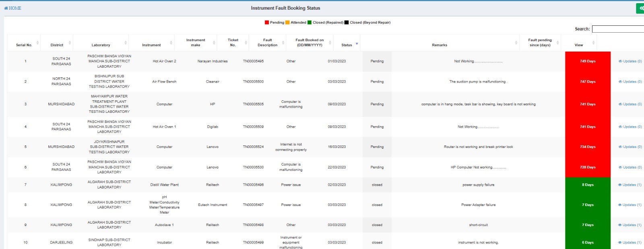Click remark 'Power Adapter failure'
Screen dimensions: 644x249
pos(478,205)
